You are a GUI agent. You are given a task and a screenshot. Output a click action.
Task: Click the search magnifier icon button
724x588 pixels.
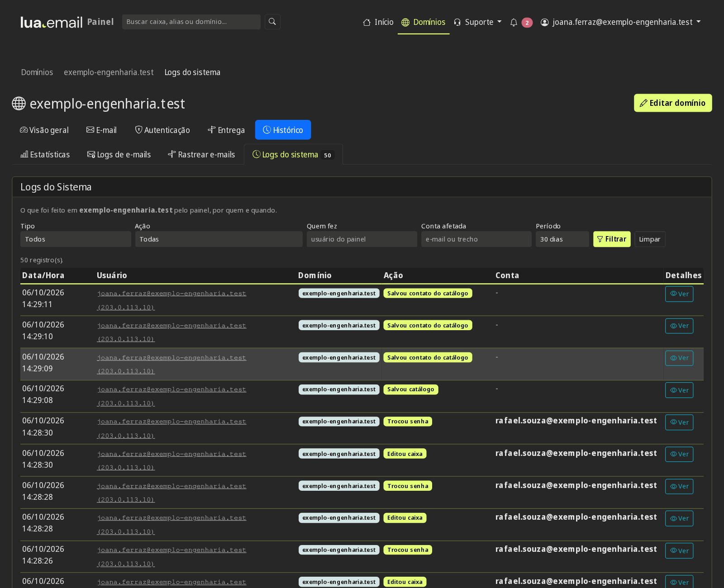272,22
